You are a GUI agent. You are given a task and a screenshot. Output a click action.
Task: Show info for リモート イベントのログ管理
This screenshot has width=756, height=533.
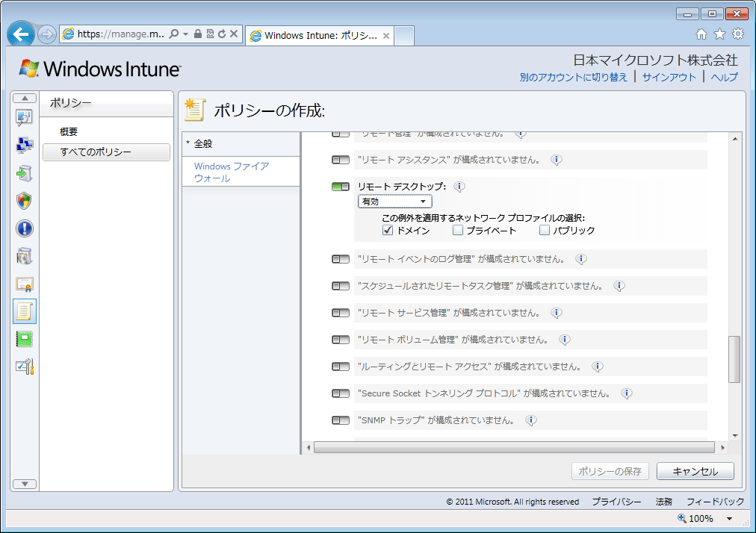click(581, 259)
